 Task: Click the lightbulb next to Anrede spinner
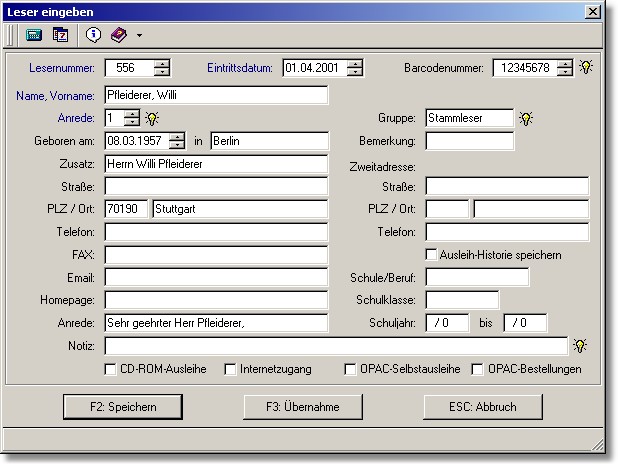coord(153,118)
